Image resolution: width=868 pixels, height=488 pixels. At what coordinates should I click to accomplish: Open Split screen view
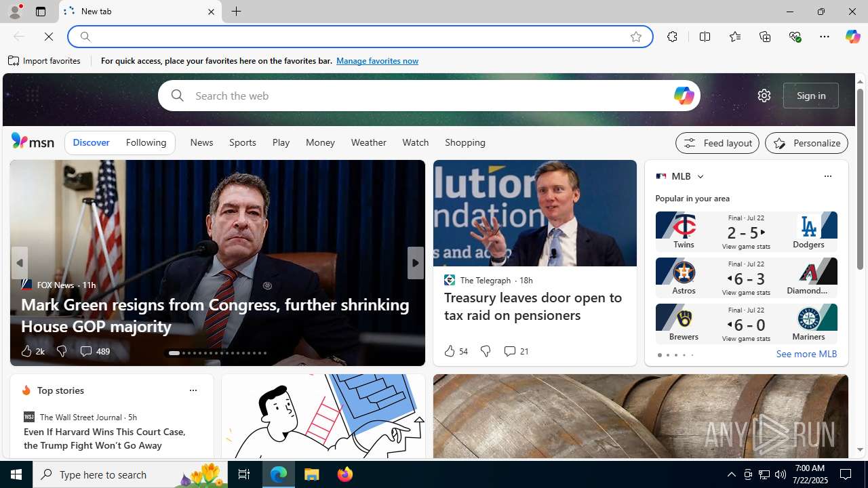click(x=705, y=37)
